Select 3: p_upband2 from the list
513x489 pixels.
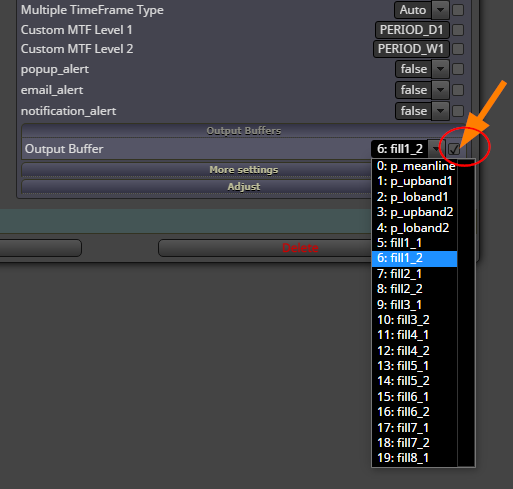(414, 212)
